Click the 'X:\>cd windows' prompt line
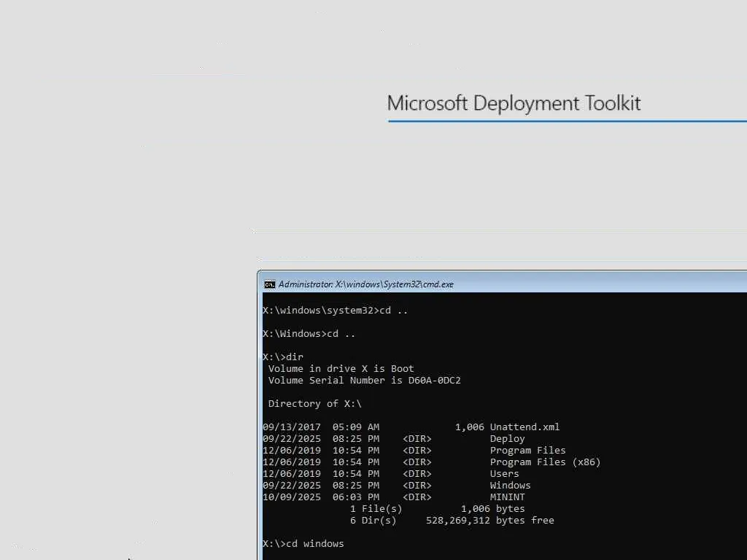 coord(303,544)
